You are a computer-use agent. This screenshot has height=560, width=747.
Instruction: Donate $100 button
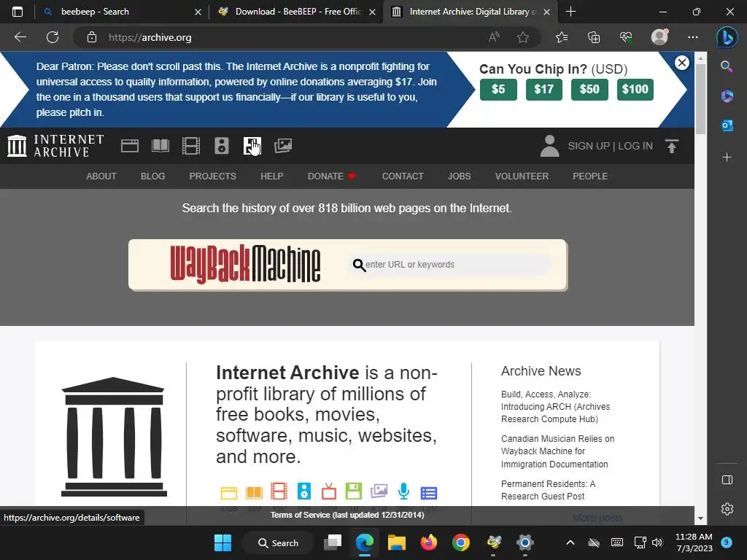635,90
